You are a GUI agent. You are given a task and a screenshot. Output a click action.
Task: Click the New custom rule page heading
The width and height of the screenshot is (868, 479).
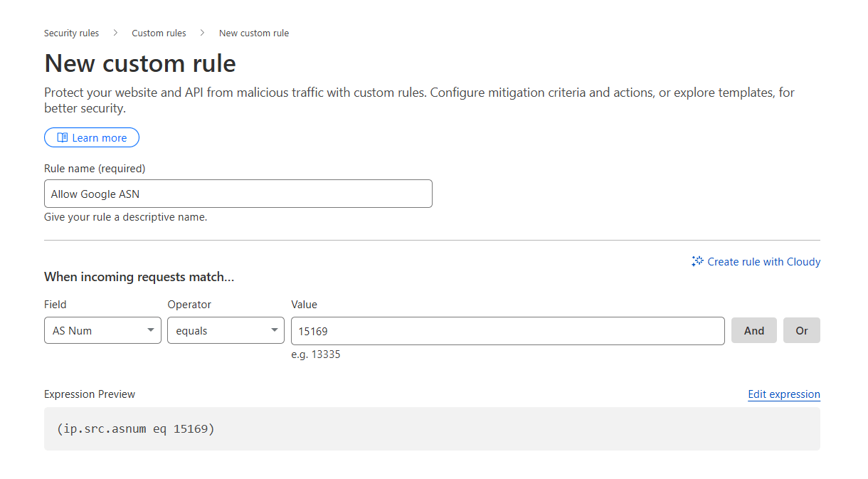pyautogui.click(x=140, y=63)
